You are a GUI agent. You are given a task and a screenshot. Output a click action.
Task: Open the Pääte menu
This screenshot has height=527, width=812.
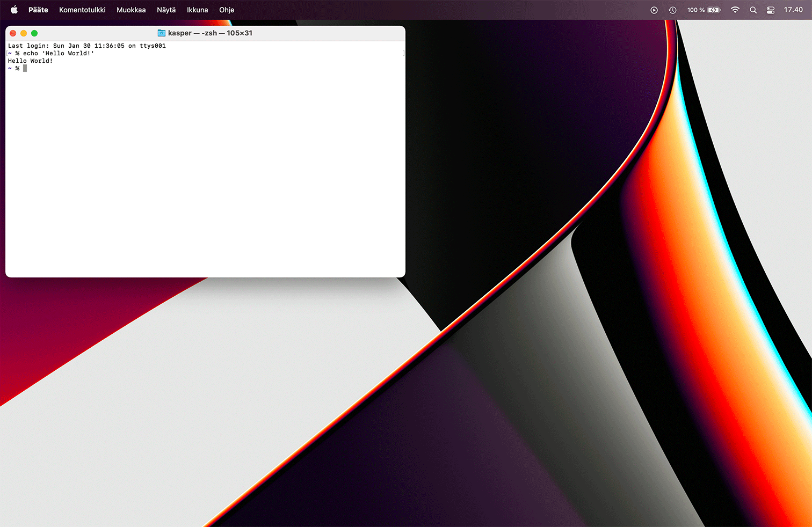point(38,10)
